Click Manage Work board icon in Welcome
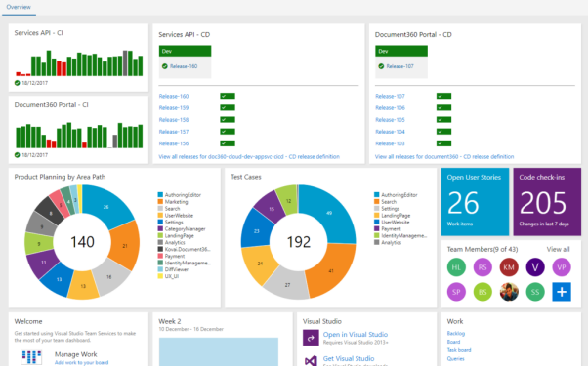 (31, 357)
